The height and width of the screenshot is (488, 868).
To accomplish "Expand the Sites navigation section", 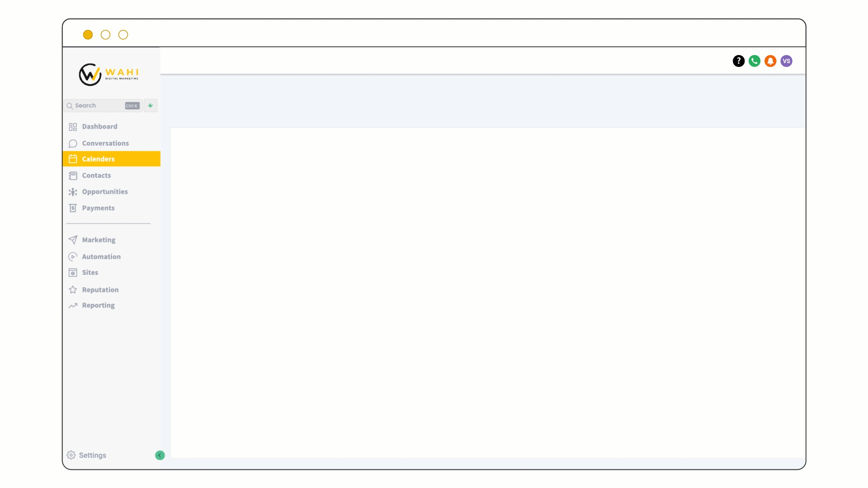I will [x=90, y=272].
